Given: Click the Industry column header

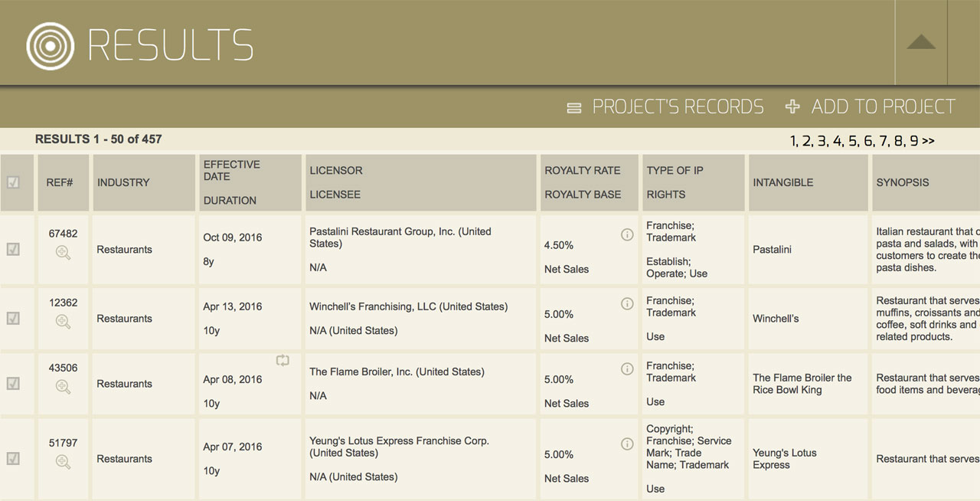Looking at the screenshot, I should (123, 182).
